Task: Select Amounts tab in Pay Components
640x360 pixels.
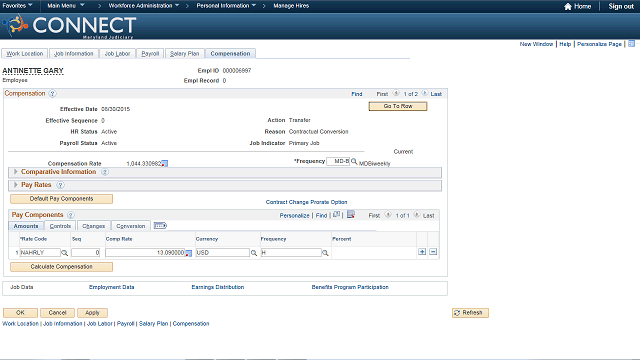Action: pyautogui.click(x=26, y=226)
